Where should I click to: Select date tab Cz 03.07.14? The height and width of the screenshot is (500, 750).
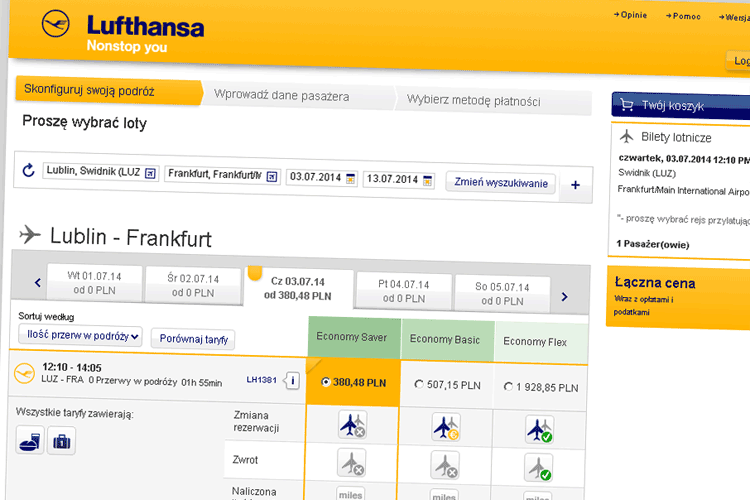[298, 289]
